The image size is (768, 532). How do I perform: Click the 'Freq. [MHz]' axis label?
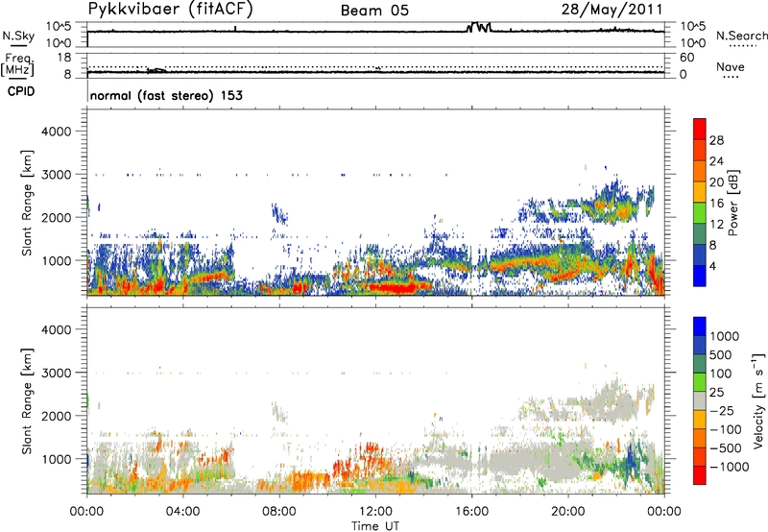pos(17,65)
